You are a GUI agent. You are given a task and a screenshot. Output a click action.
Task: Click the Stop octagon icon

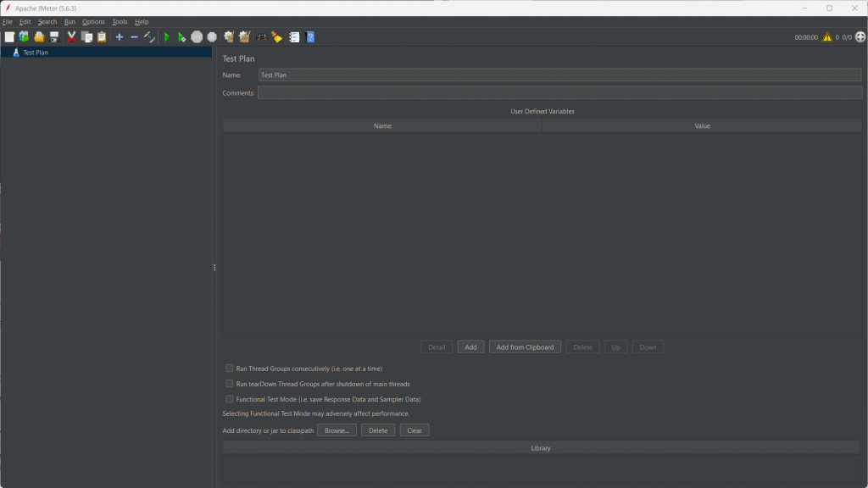[197, 37]
